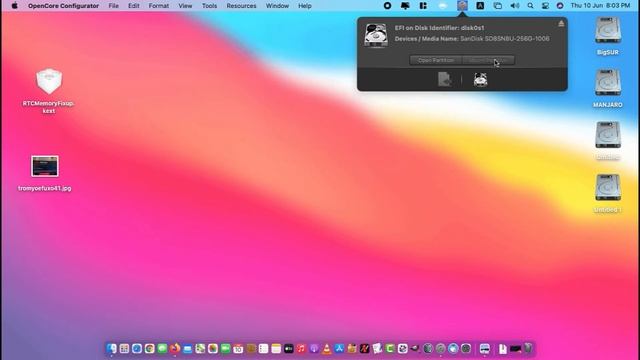Open the File menu
This screenshot has width=640, height=360.
click(x=113, y=6)
